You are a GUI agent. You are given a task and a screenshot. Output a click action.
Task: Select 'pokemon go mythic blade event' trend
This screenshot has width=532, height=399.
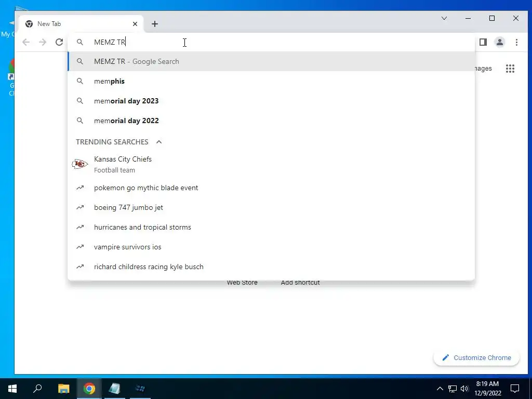[271, 188]
